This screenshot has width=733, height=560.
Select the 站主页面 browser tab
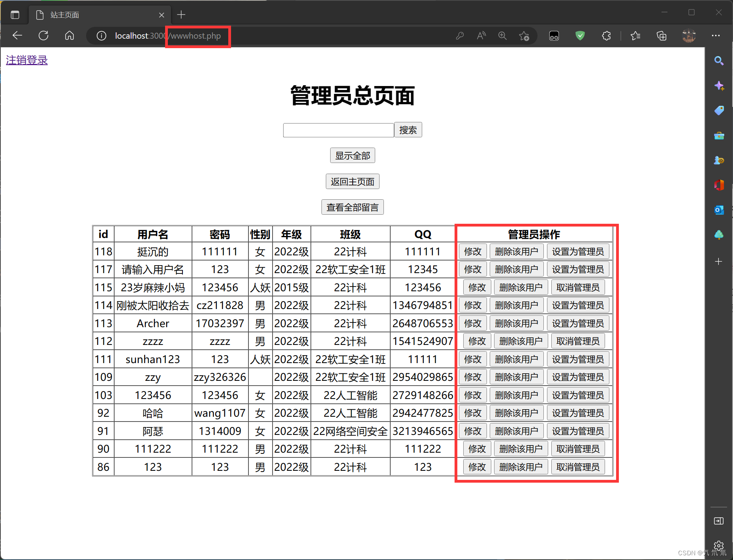tap(100, 15)
